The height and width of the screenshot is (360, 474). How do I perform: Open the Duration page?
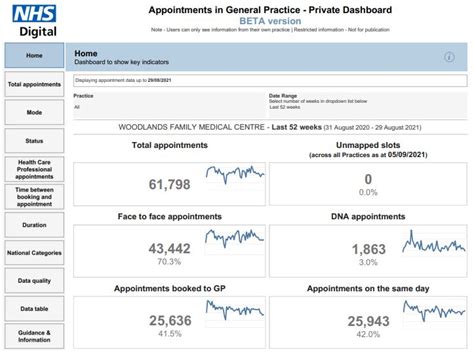tap(34, 225)
